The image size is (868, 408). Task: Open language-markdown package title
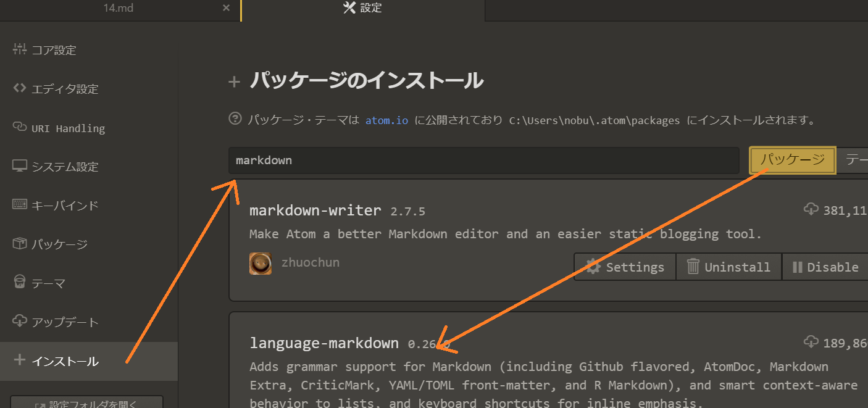[x=324, y=343]
